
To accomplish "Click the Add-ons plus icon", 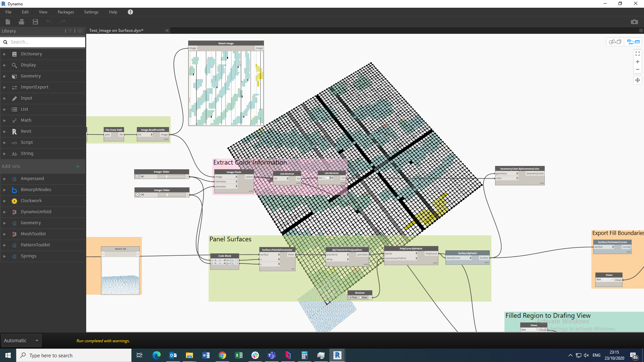I will [x=78, y=167].
